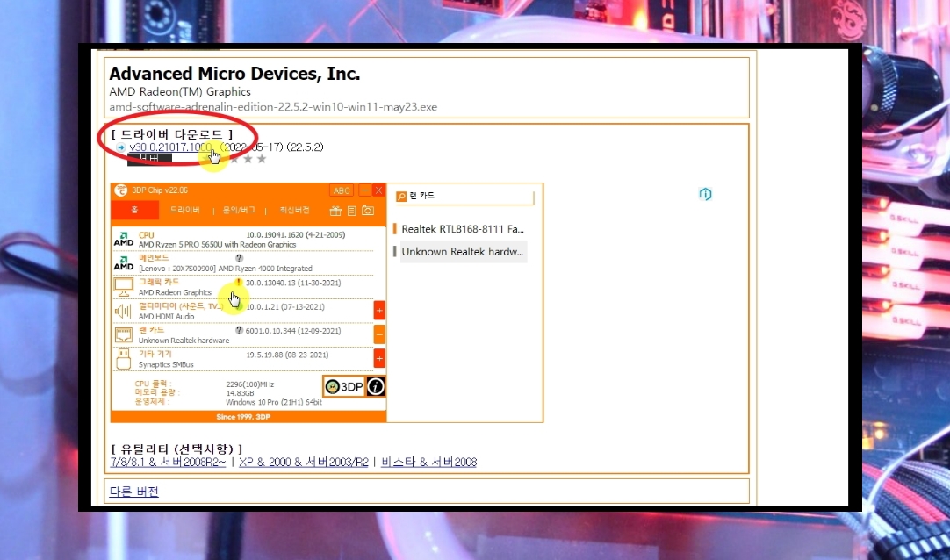Click the speaker icon for 멀티미디어
Viewport: 950px width, 560px height.
(x=123, y=312)
